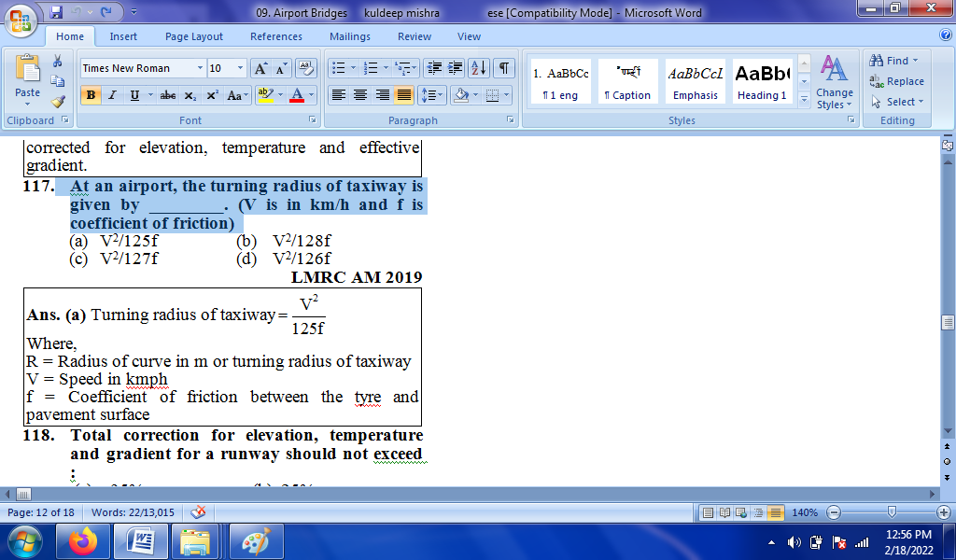The height and width of the screenshot is (560, 956).
Task: Click the Cut scissors icon
Action: pyautogui.click(x=57, y=61)
